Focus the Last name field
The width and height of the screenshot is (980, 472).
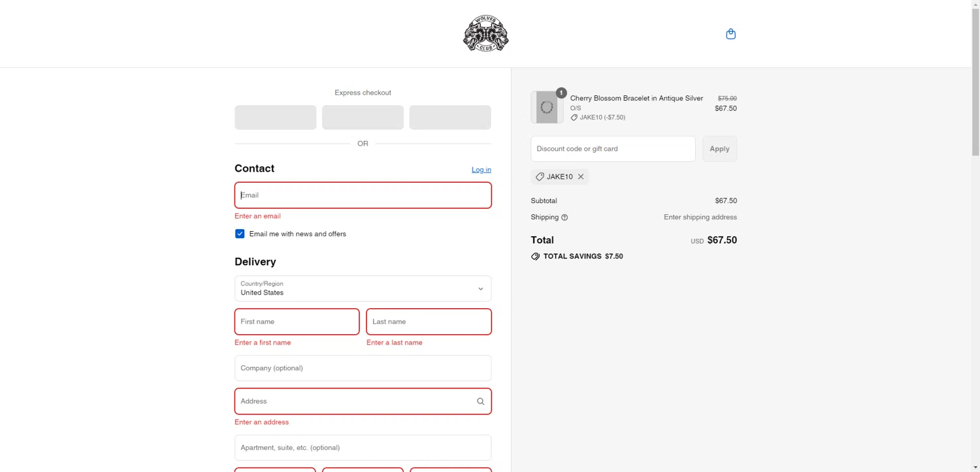tap(429, 322)
